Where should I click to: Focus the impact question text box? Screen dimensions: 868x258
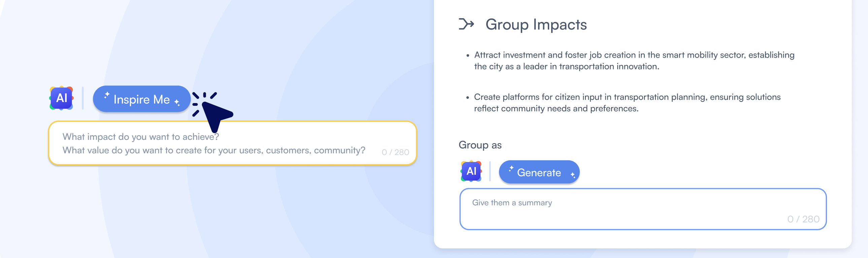(x=233, y=143)
